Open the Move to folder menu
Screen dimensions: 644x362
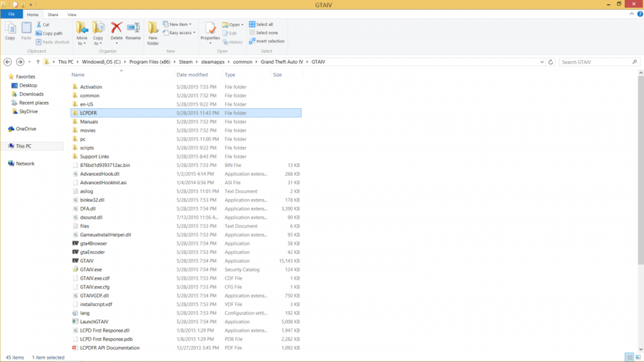(82, 33)
